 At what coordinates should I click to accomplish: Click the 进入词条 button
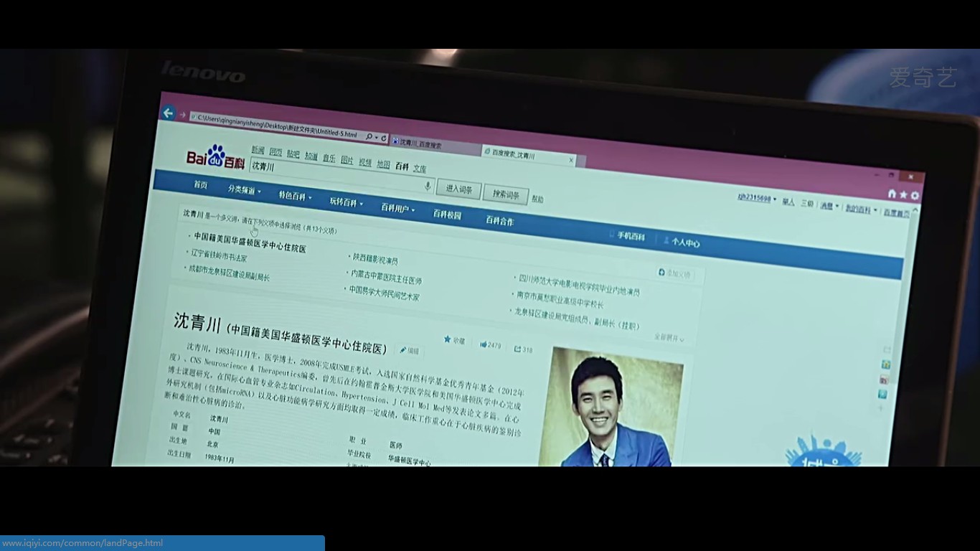[x=458, y=189]
